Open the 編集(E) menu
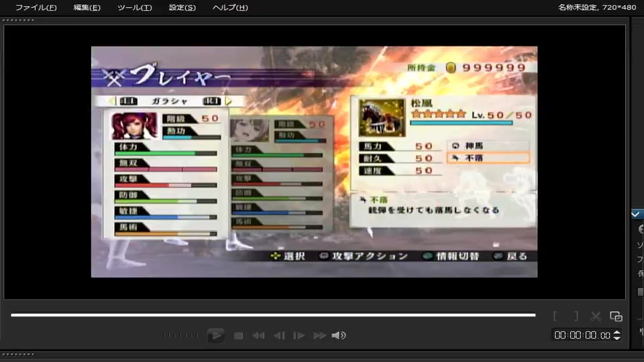644x362 pixels. (87, 7)
